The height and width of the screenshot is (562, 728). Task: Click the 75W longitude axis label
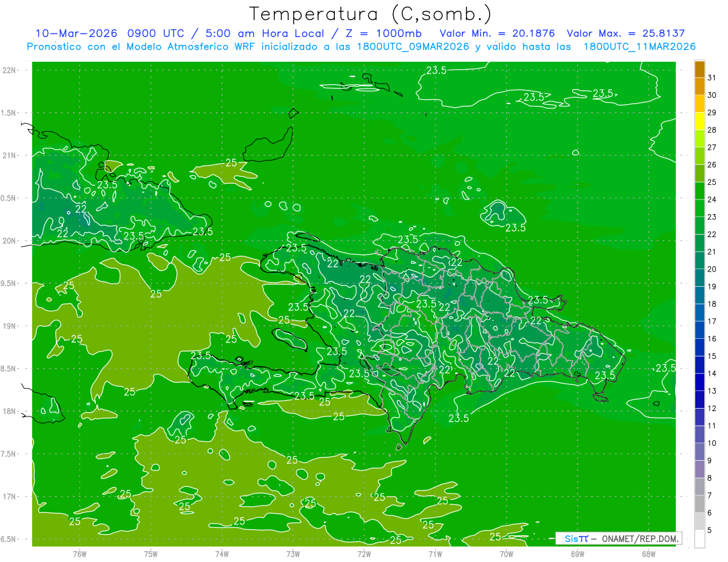151,554
